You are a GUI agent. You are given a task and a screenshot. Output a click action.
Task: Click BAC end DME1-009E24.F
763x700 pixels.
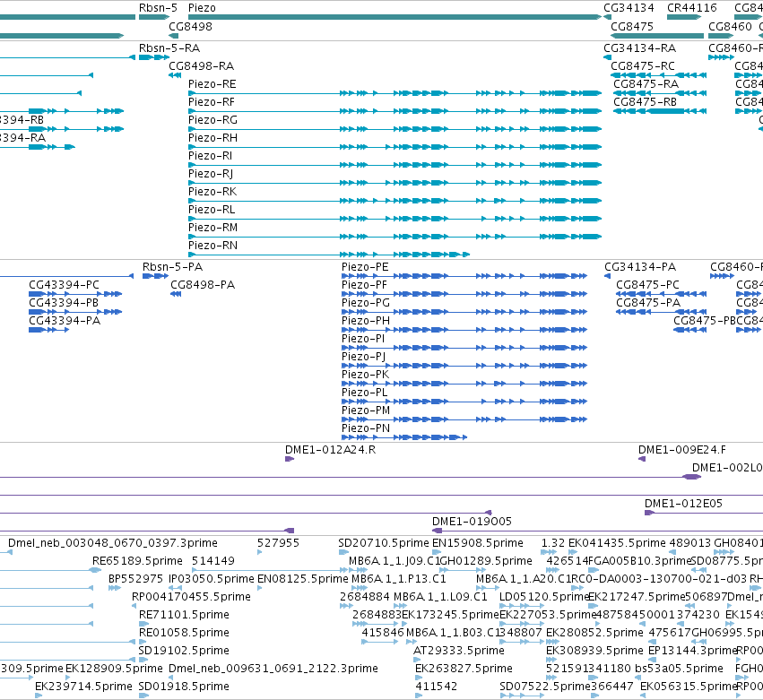click(x=682, y=449)
